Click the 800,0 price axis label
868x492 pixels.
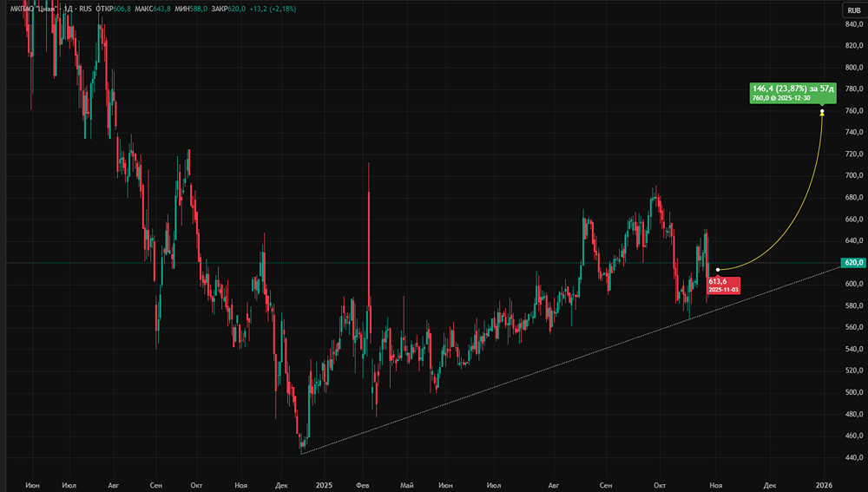click(x=853, y=68)
